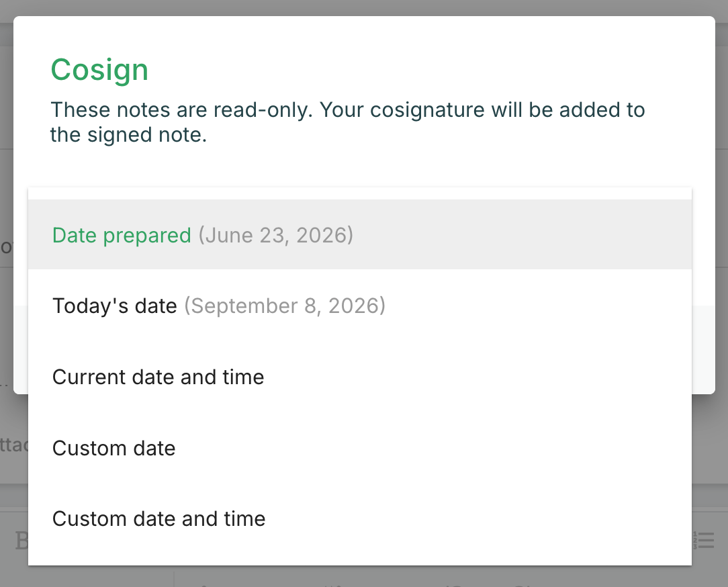Choose Custom date and time
This screenshot has height=587, width=728.
click(360, 518)
